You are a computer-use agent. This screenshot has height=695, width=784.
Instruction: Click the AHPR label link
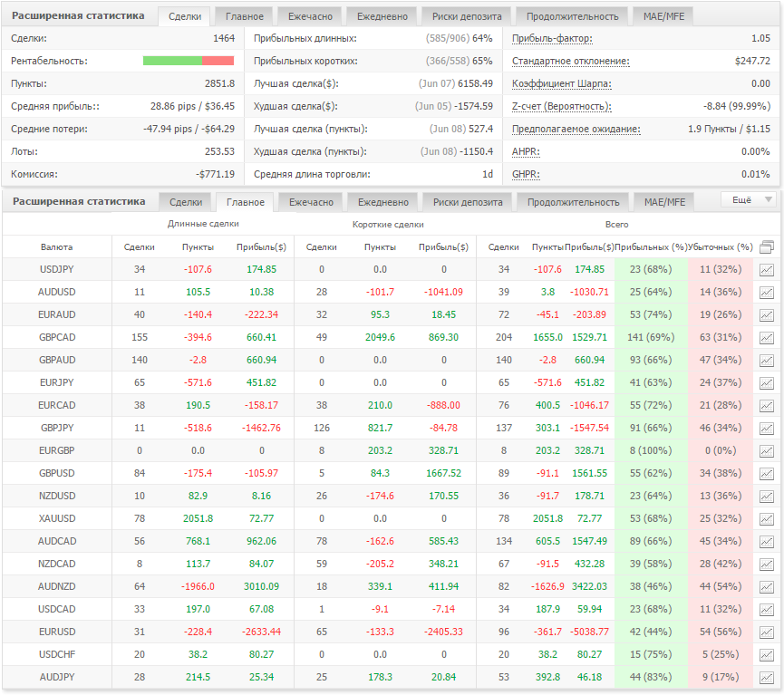(526, 151)
